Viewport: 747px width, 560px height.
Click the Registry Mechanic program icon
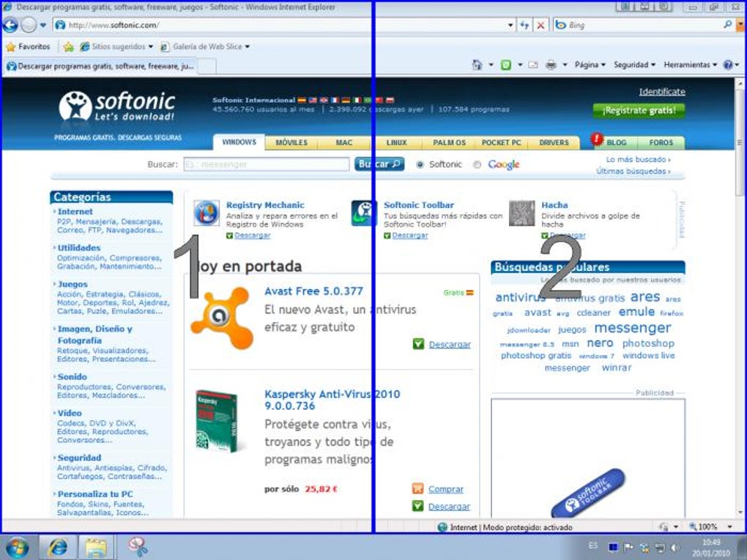point(207,213)
